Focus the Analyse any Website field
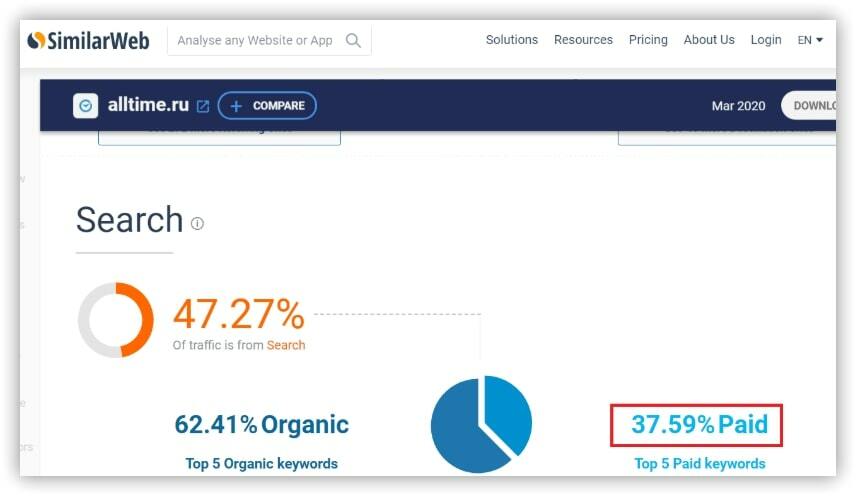 coord(269,40)
